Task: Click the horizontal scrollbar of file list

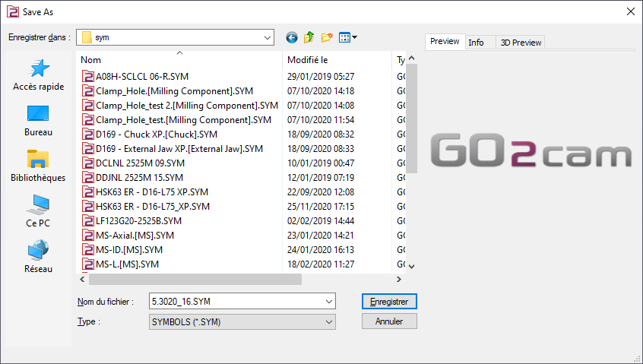Action: [190, 279]
